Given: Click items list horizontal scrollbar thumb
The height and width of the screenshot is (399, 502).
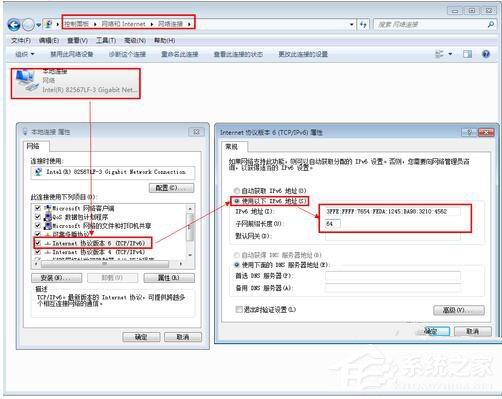Looking at the screenshot, I should [x=105, y=264].
